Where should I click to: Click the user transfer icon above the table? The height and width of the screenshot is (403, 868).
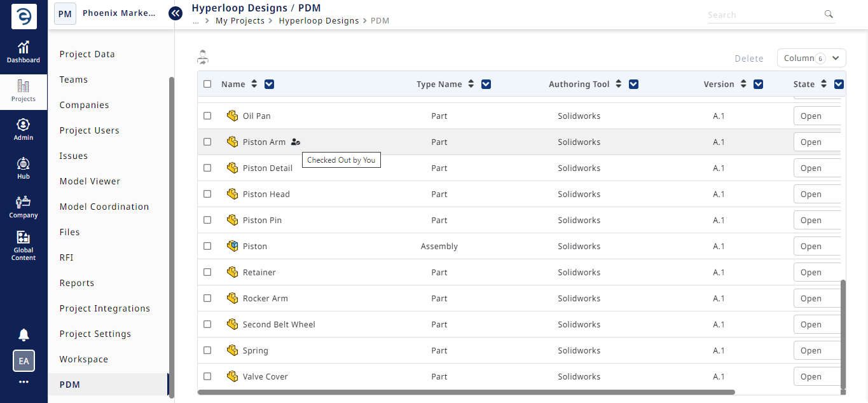pos(203,57)
